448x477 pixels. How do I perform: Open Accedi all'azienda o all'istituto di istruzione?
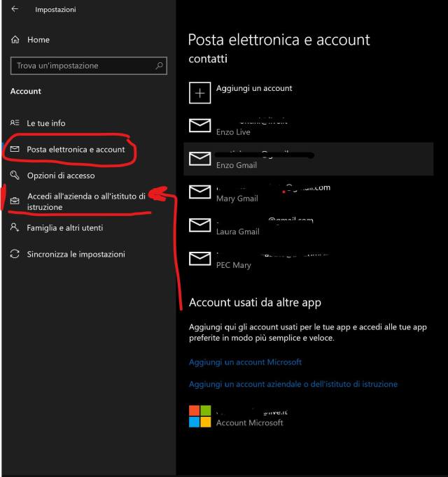[x=85, y=201]
